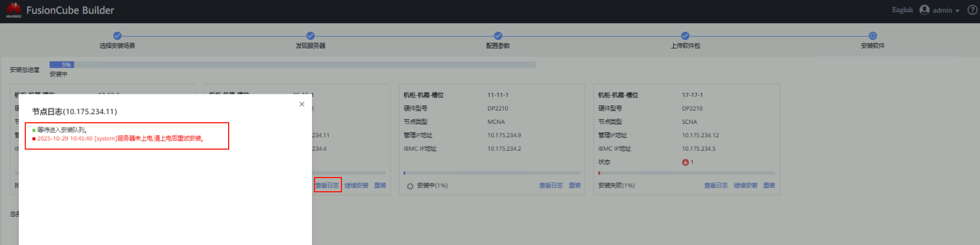Click 继续安装 for failed node 17-17-1
This screenshot has height=245, width=980.
tap(745, 185)
